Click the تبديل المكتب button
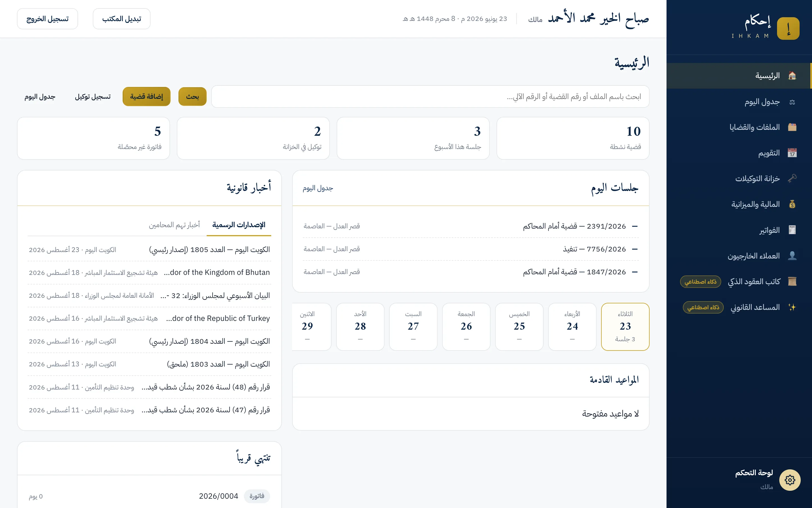The height and width of the screenshot is (508, 812). coord(122,19)
